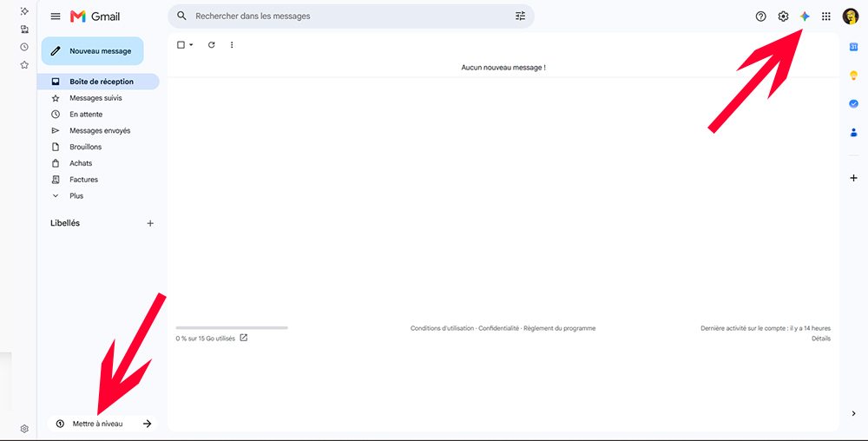Click the Mettre à niveau button

(x=102, y=424)
